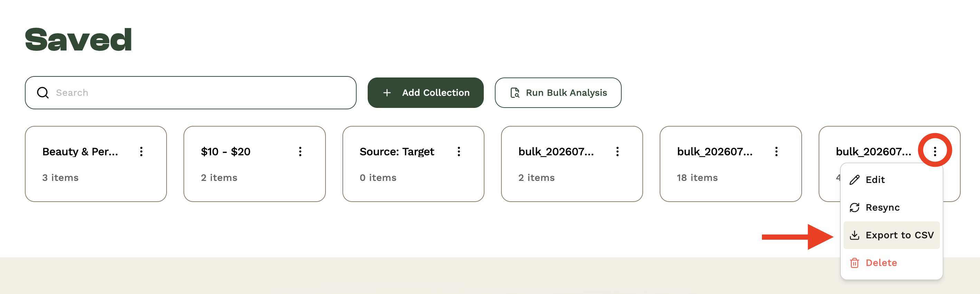Click the refresh icon next to Resync

click(x=855, y=208)
